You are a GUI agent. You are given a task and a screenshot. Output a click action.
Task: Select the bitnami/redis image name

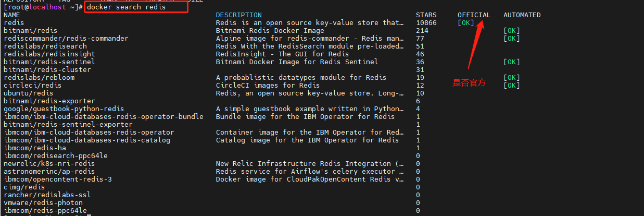[30, 31]
